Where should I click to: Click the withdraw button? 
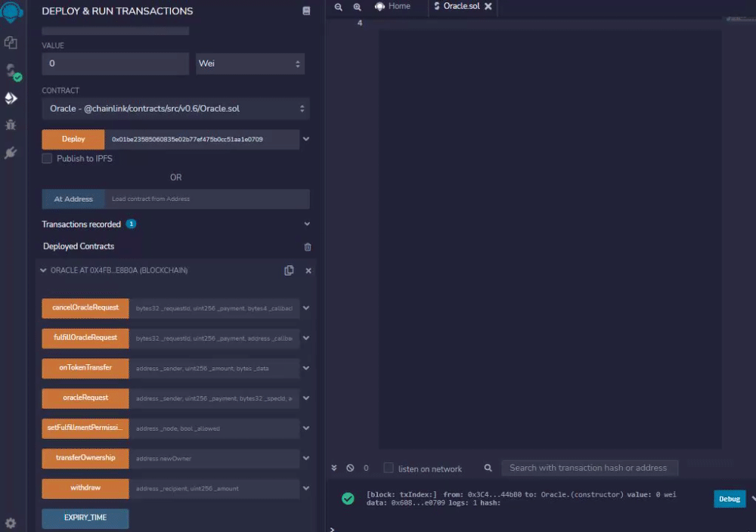pos(85,488)
